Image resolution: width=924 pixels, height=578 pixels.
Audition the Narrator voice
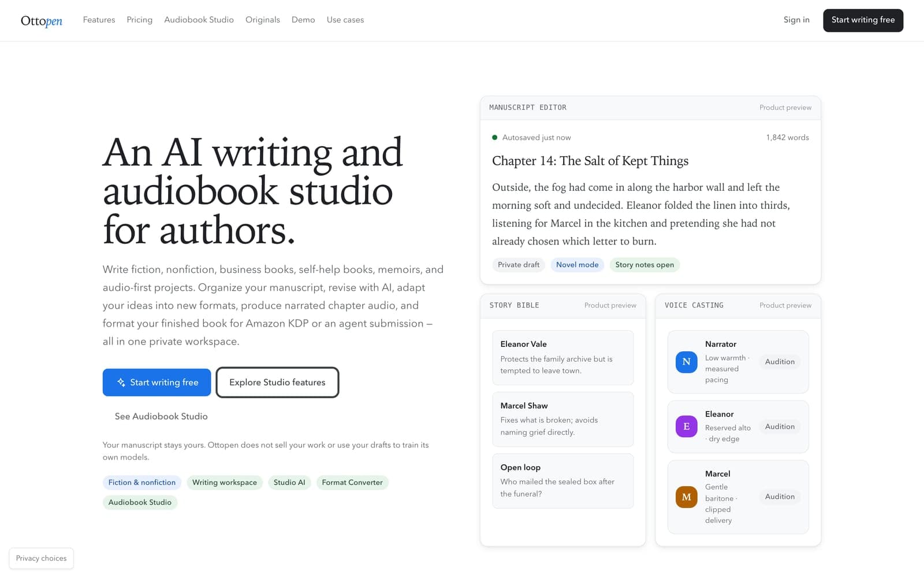point(780,362)
